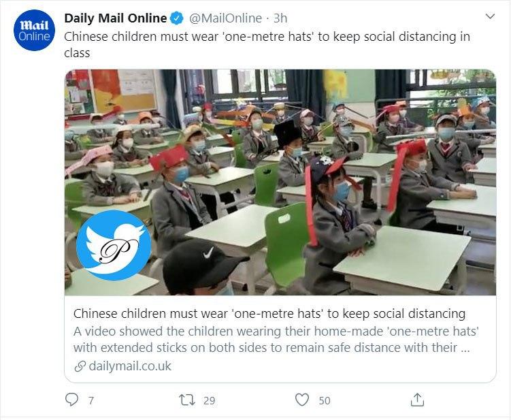Click the tweet text about social distancing
The image size is (511, 420).
point(267,45)
